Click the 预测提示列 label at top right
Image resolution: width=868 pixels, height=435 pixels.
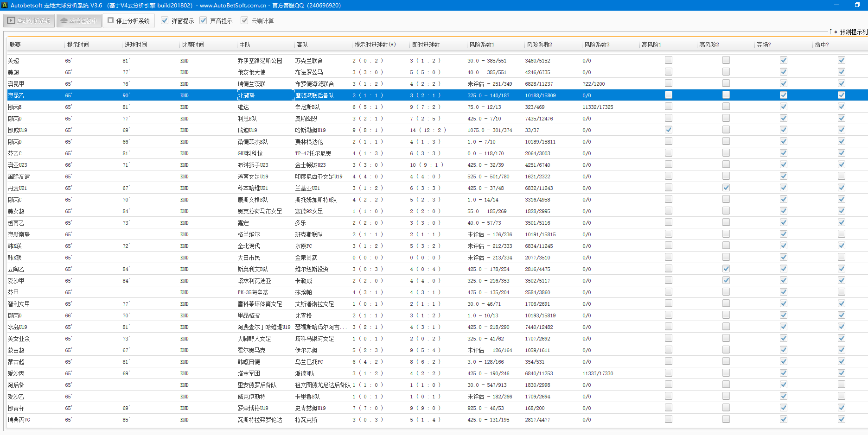point(853,32)
